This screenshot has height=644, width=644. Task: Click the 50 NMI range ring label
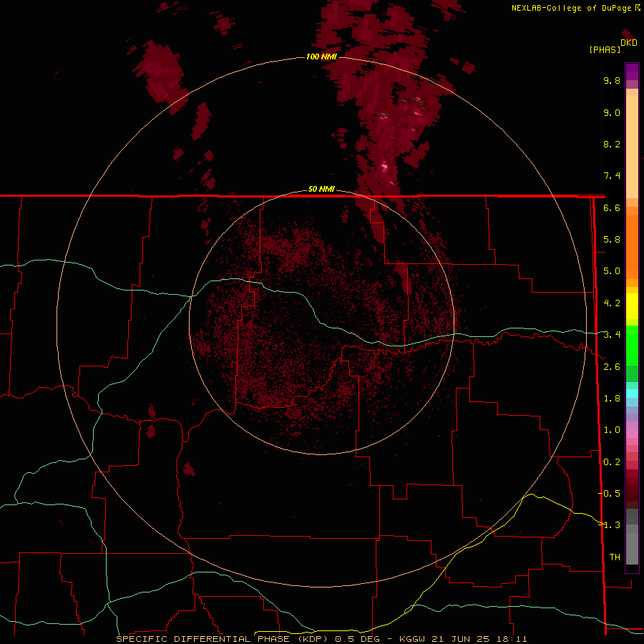(x=321, y=190)
